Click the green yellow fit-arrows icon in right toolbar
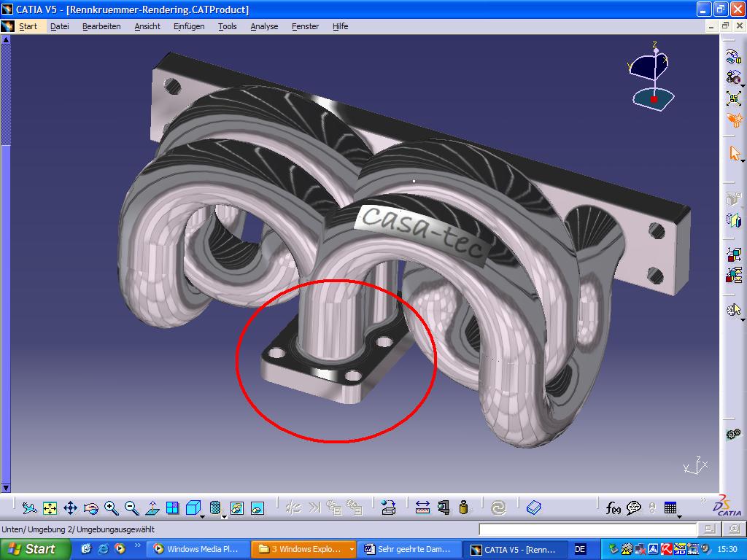The height and width of the screenshot is (560, 747). coord(734,98)
